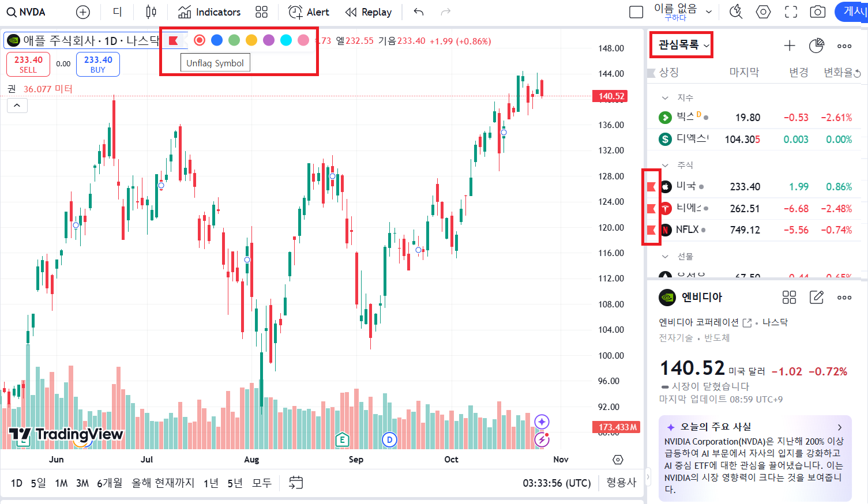This screenshot has width=868, height=504.
Task: Open details grid icon beside 엔비디아
Action: tap(789, 297)
